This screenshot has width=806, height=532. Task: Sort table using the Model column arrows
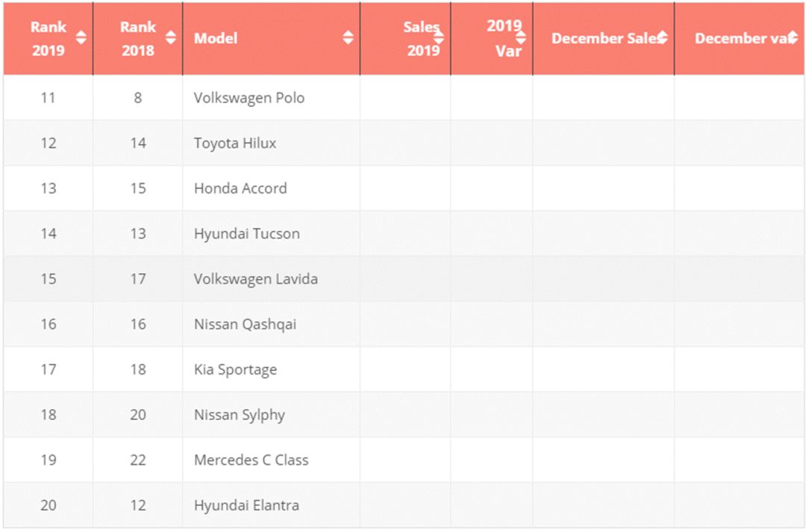pyautogui.click(x=348, y=38)
